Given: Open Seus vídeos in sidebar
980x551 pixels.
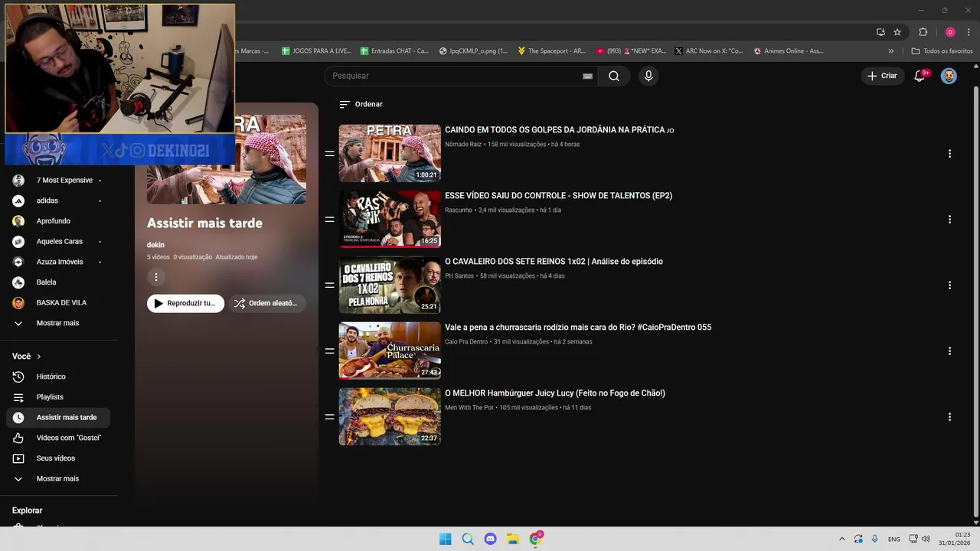Looking at the screenshot, I should pyautogui.click(x=58, y=458).
